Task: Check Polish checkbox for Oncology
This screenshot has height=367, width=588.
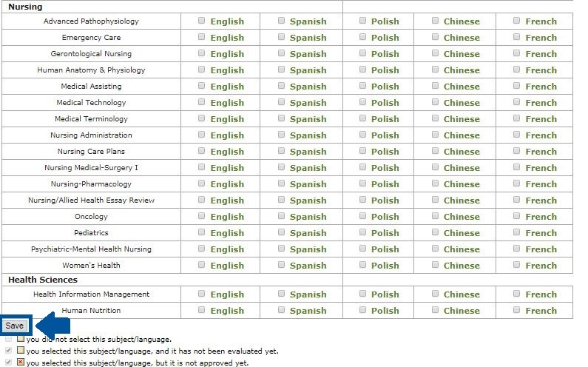Action: pos(362,216)
